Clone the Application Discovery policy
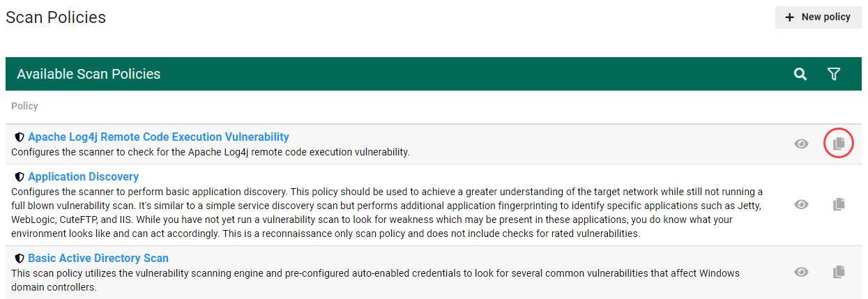 coord(839,204)
